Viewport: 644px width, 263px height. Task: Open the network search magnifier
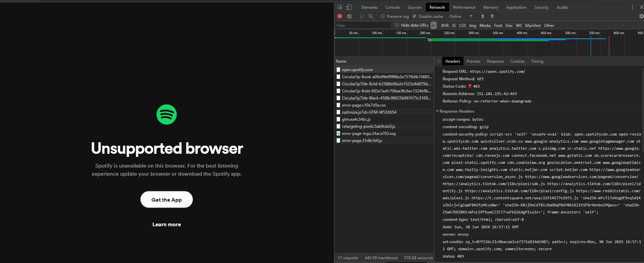tap(371, 16)
